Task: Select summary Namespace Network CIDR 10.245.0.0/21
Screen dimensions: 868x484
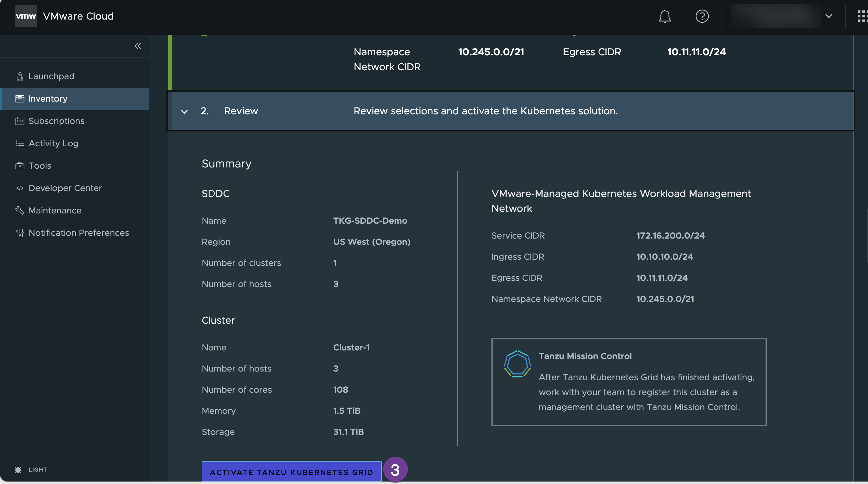Action: click(665, 299)
